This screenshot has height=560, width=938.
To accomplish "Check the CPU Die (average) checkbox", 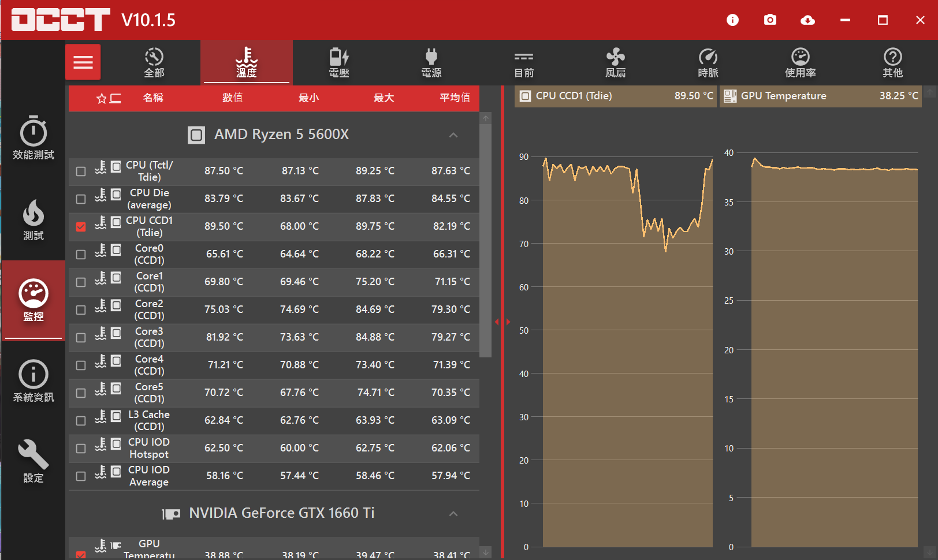I will (x=81, y=199).
